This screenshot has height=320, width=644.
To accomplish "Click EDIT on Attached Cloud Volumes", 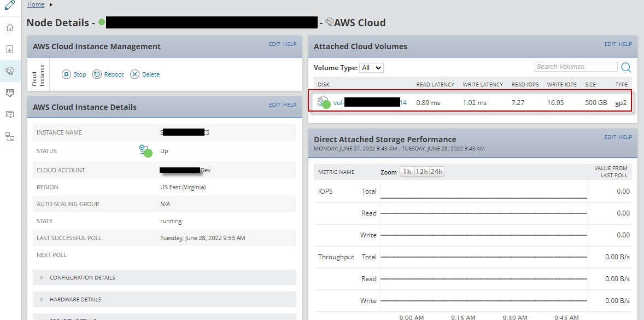I will (x=610, y=44).
